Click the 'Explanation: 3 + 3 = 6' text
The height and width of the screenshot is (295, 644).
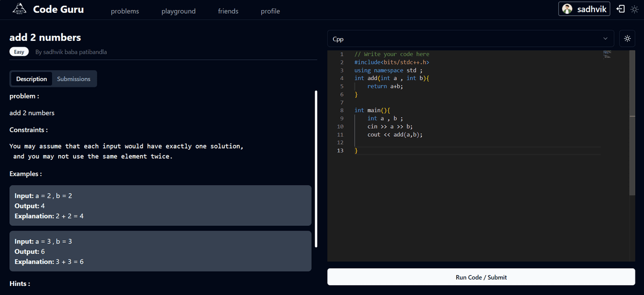(49, 262)
